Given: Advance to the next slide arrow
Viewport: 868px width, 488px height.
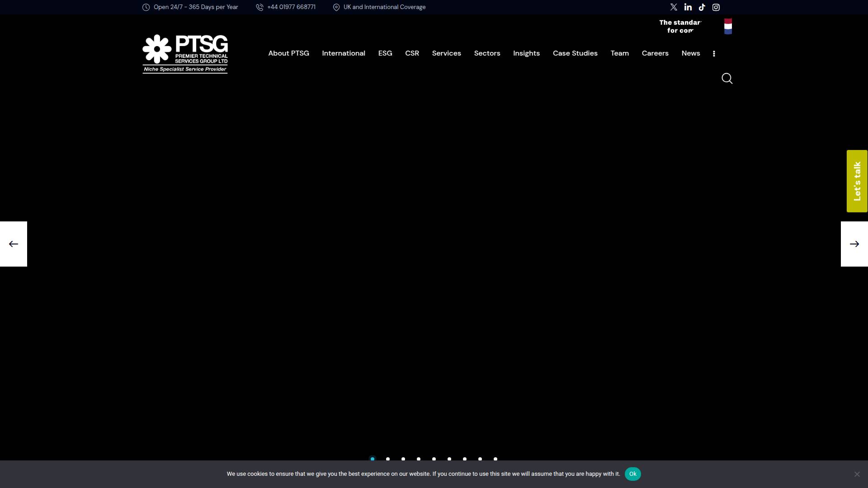Looking at the screenshot, I should coord(854,244).
